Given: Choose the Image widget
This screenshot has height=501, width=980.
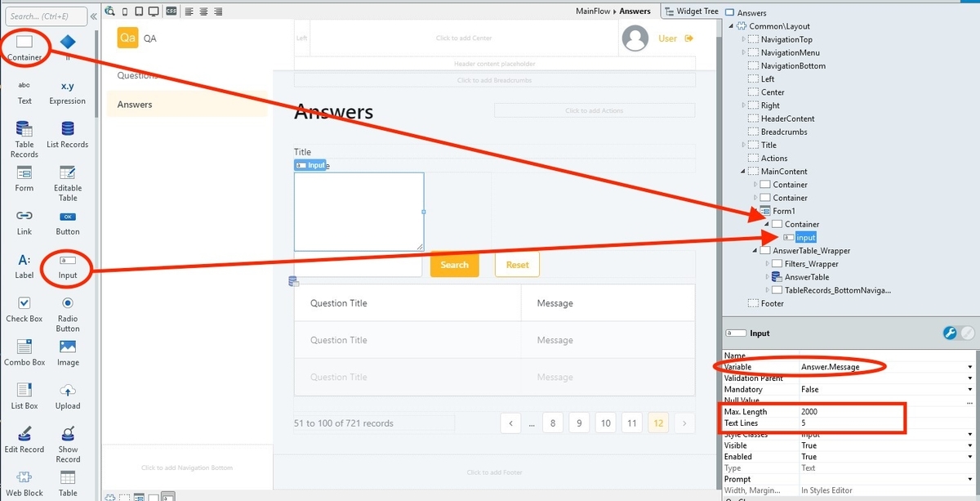Looking at the screenshot, I should click(x=68, y=352).
